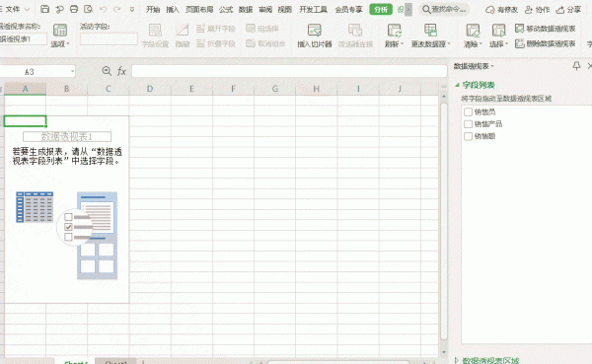
Task: Click the Redo arrow icon
Action: 117,9
